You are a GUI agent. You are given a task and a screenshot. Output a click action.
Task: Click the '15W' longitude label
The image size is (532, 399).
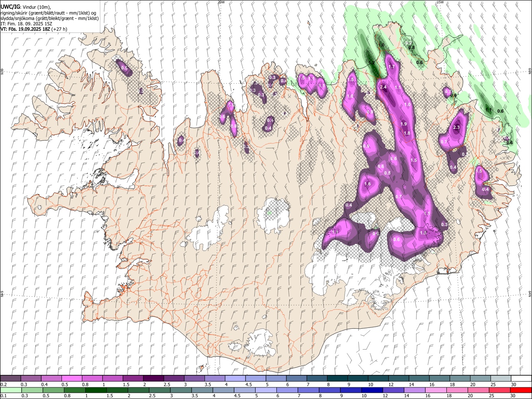tap(441, 2)
